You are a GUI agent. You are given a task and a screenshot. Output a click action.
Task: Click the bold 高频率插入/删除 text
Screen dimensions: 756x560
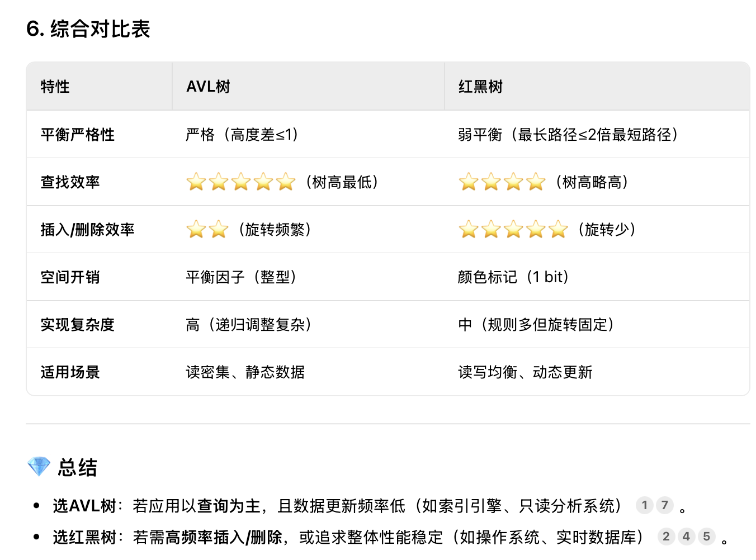coord(224,537)
